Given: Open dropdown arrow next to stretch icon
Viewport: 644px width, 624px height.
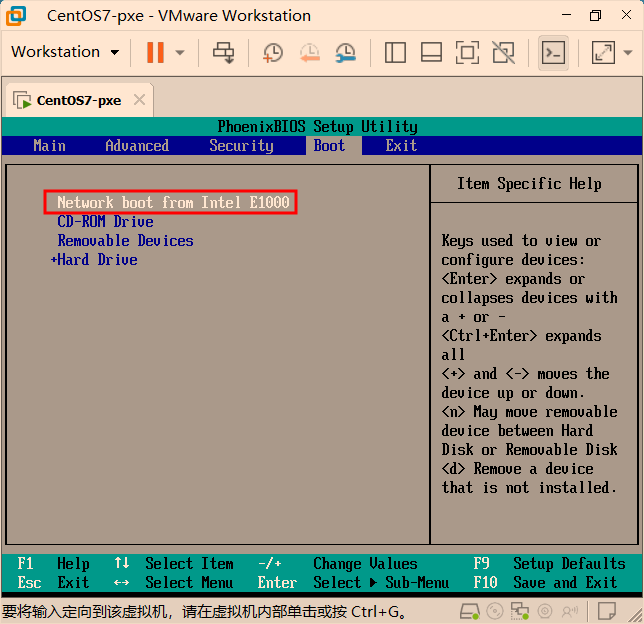Looking at the screenshot, I should 628,53.
